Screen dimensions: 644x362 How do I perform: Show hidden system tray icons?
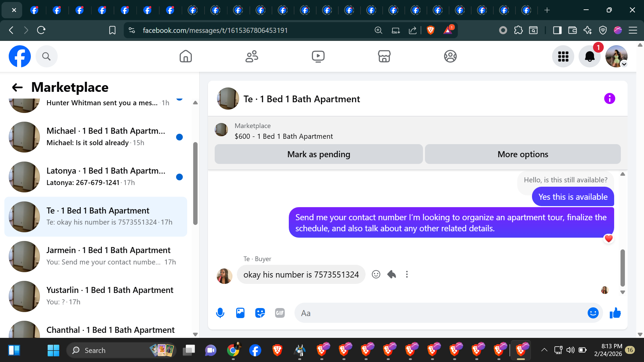point(544,350)
